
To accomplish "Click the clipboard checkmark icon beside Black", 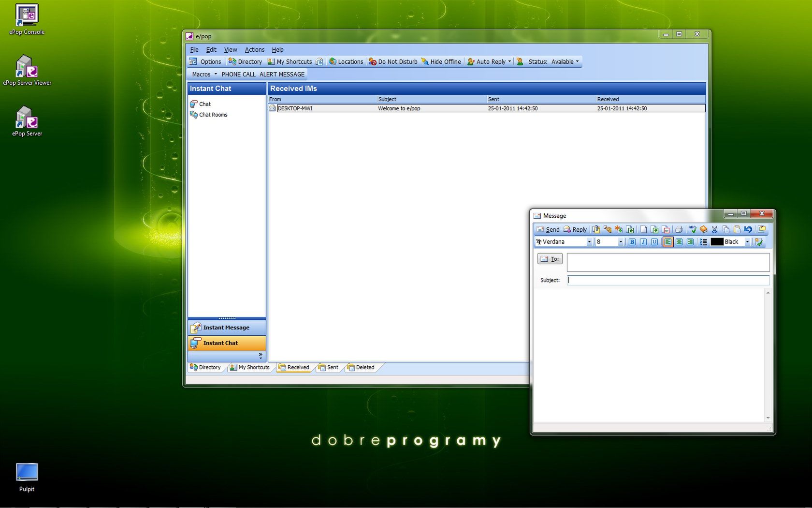I will pyautogui.click(x=759, y=242).
